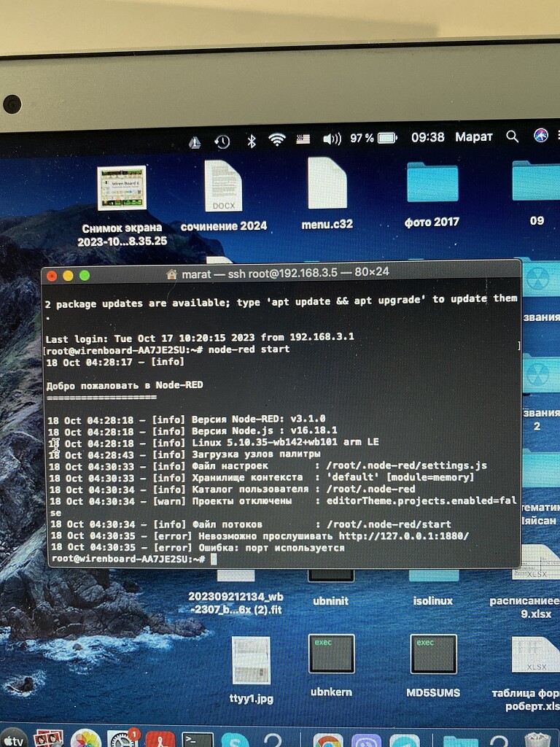Open Adobe Acrobat in the Dock
This screenshot has height=747, width=560.
tap(160, 739)
